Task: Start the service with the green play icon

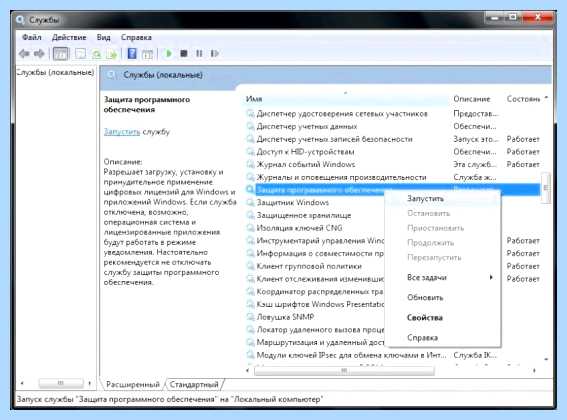Action: (x=169, y=54)
